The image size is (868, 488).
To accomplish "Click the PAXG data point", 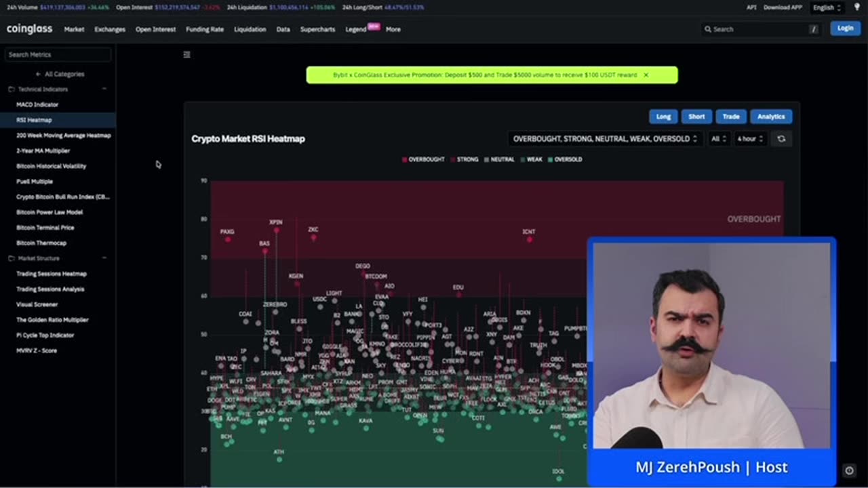I will pos(228,239).
